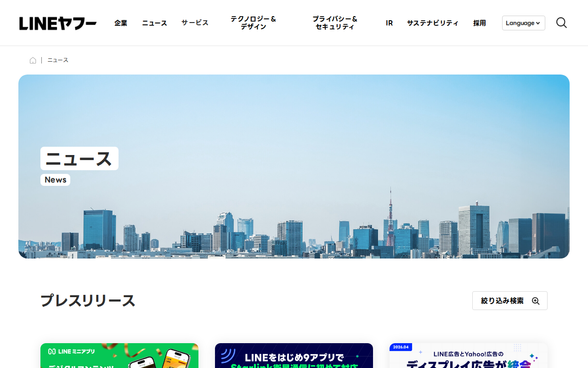The image size is (588, 368).
Task: Click the 絞り込み検索 button
Action: (x=510, y=300)
